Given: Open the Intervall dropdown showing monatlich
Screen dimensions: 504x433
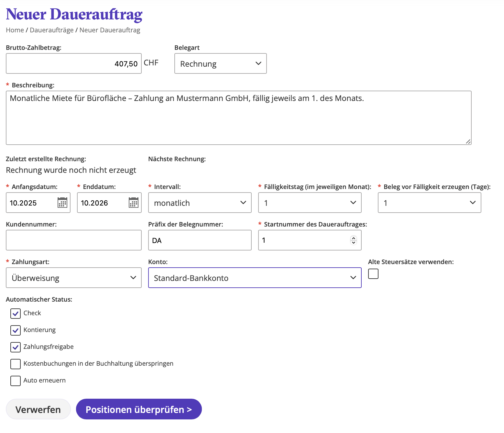Looking at the screenshot, I should click(x=200, y=203).
